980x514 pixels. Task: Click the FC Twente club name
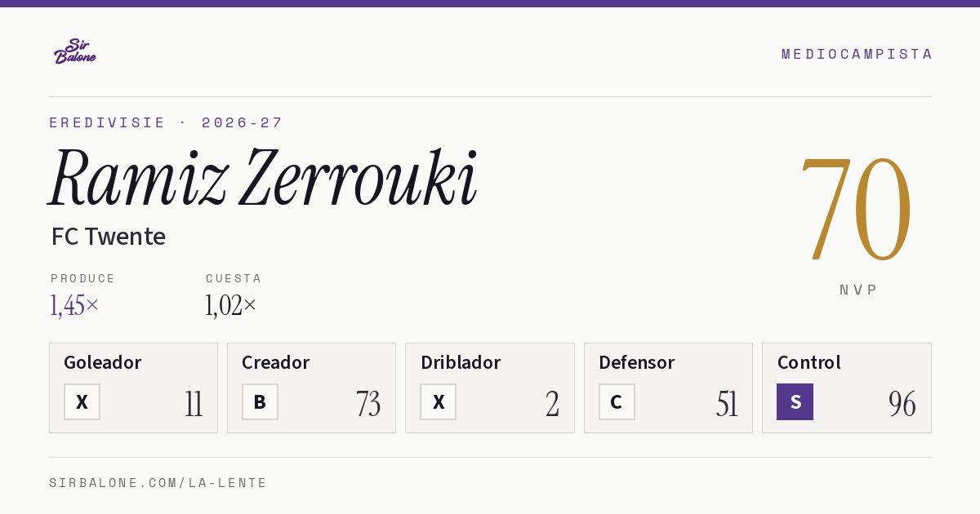108,237
